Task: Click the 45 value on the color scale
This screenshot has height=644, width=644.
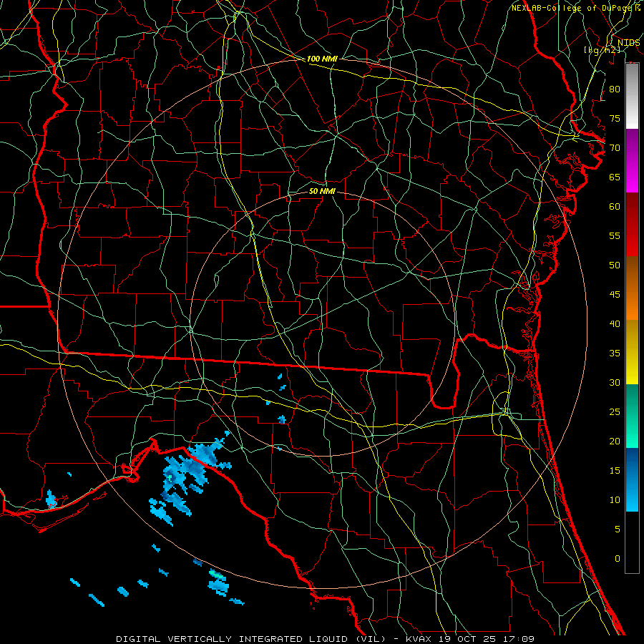Action: 615,295
